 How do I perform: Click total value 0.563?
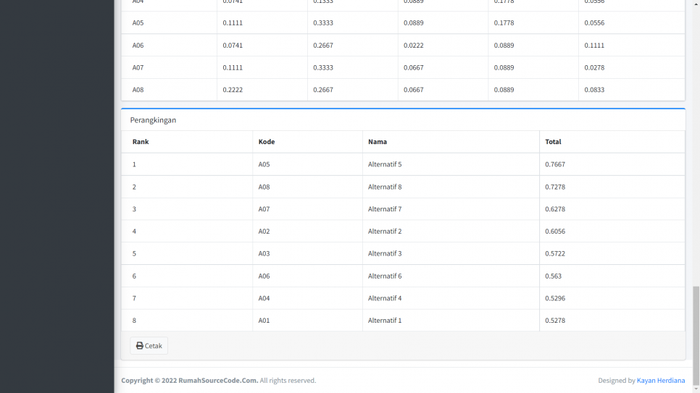[x=553, y=276]
